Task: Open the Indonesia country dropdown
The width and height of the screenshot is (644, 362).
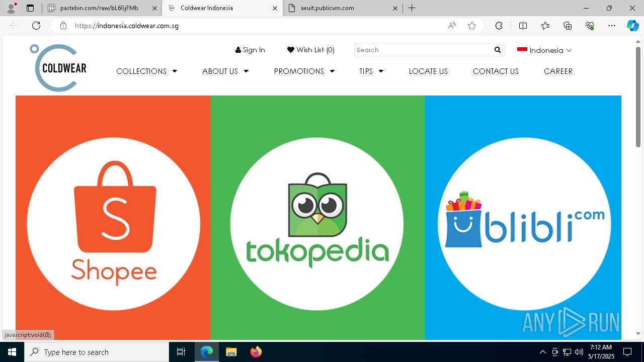Action: (544, 50)
